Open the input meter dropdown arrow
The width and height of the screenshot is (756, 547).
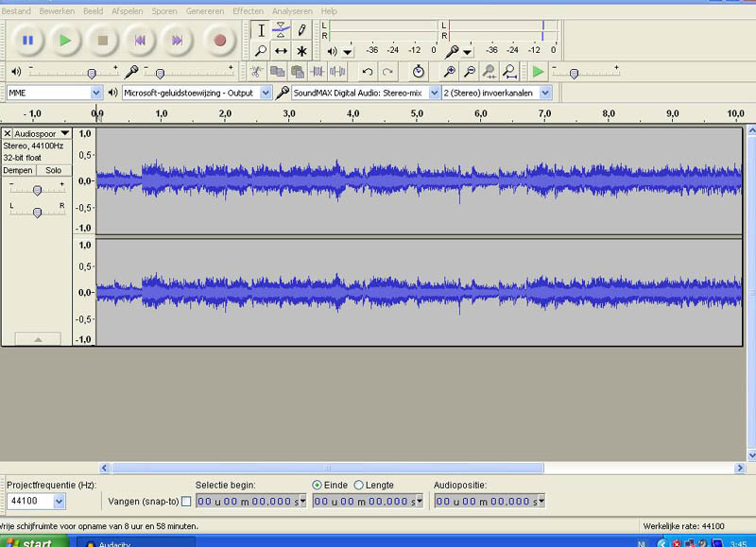(467, 52)
